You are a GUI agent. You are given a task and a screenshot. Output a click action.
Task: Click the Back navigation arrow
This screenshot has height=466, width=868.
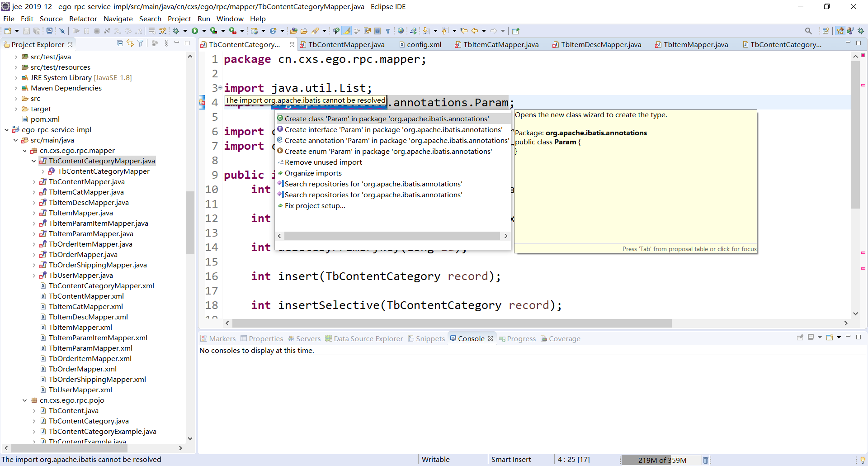(x=475, y=31)
